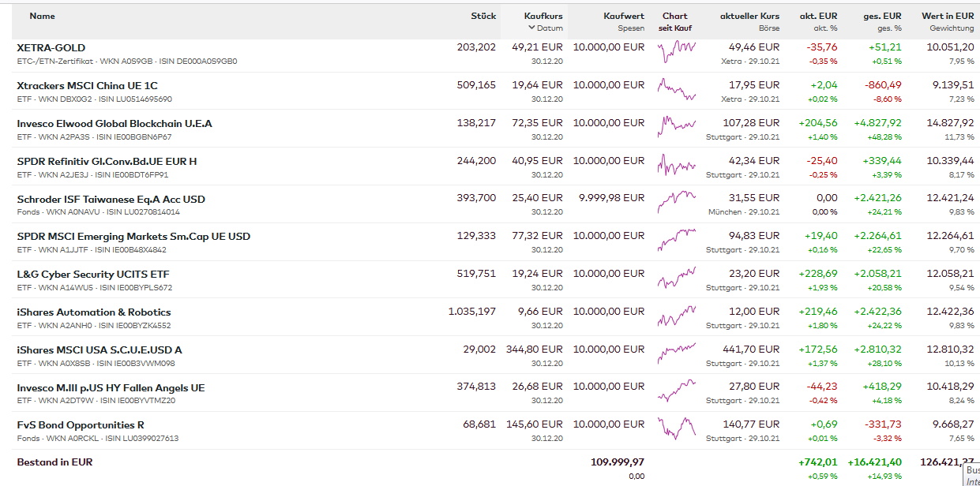Screen dimensions: 980x486
Task: Open Xtrackers MSCI China mini chart
Action: [x=677, y=90]
